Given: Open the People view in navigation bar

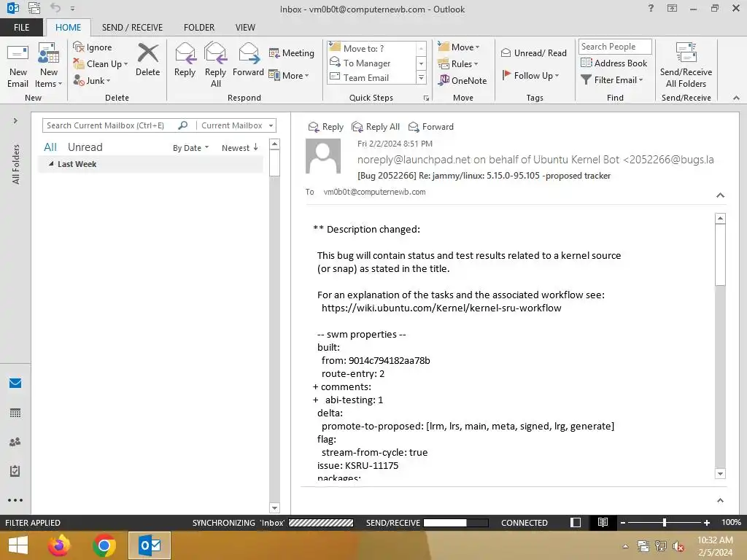Looking at the screenshot, I should (x=15, y=442).
